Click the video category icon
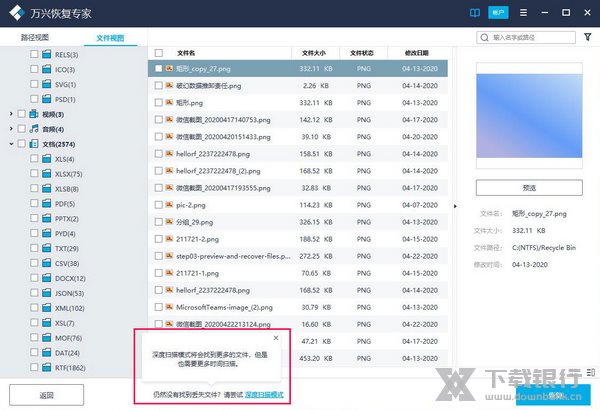The width and height of the screenshot is (600, 410). (x=34, y=114)
